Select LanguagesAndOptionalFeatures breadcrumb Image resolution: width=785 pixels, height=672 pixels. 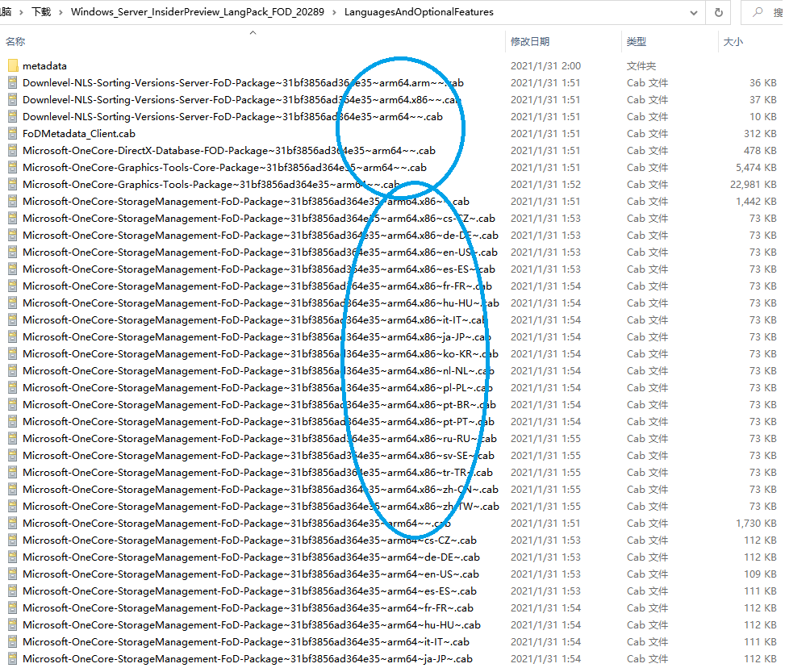coord(419,12)
